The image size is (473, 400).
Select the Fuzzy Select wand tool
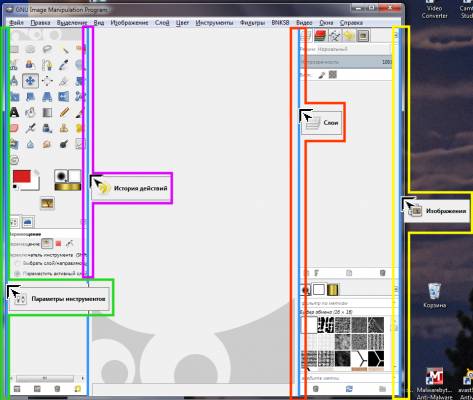(64, 49)
